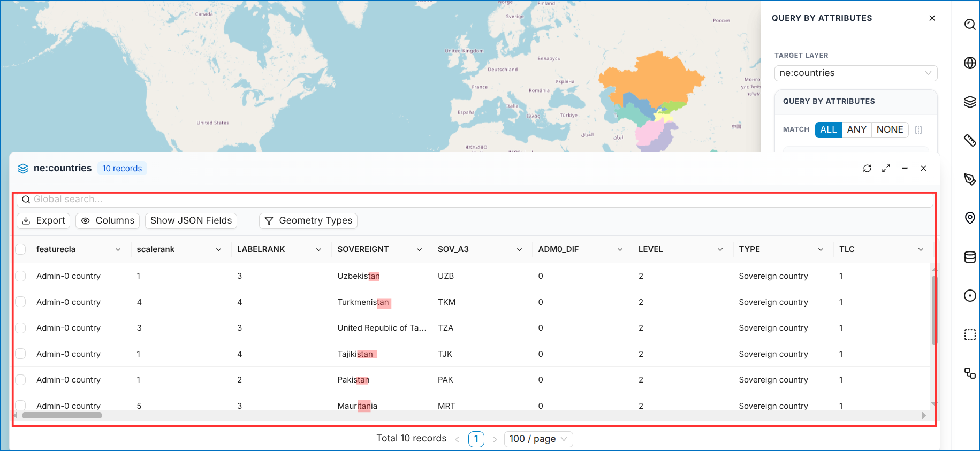Check the Turkmenistan row checkbox
The image size is (980, 451).
20,302
